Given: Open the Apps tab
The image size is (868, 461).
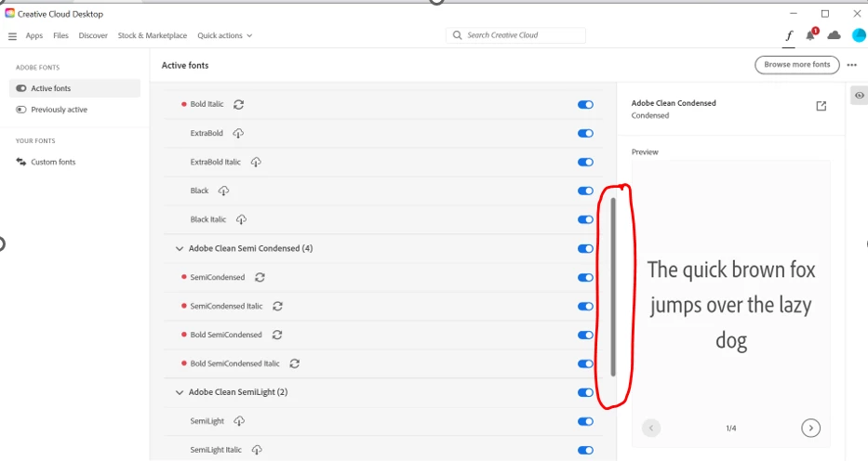Looking at the screenshot, I should click(33, 35).
